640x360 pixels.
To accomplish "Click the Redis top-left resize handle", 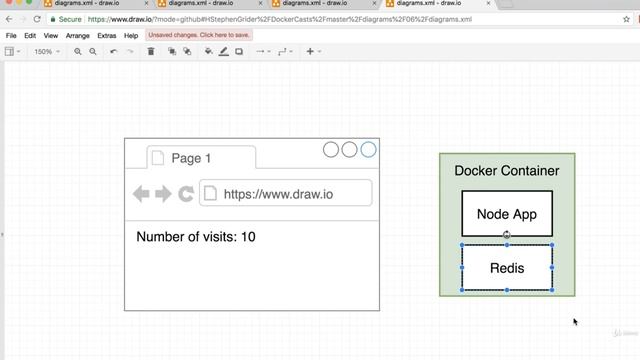I will (x=462, y=245).
